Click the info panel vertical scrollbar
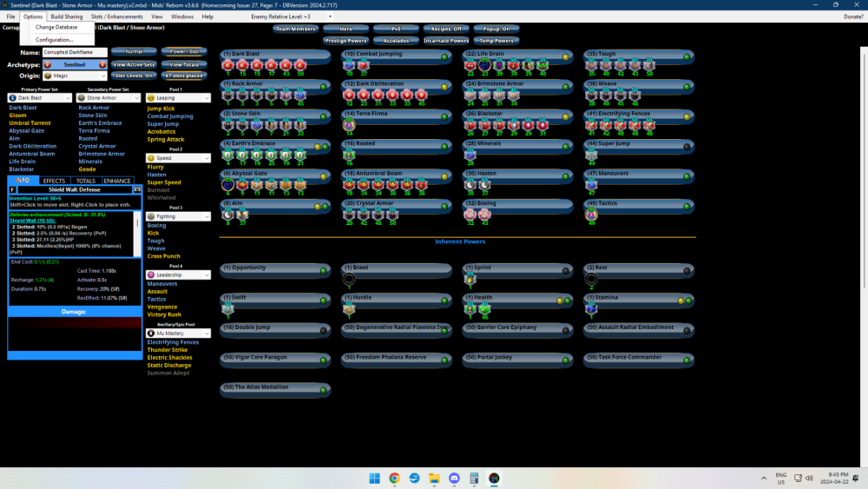 tap(137, 234)
